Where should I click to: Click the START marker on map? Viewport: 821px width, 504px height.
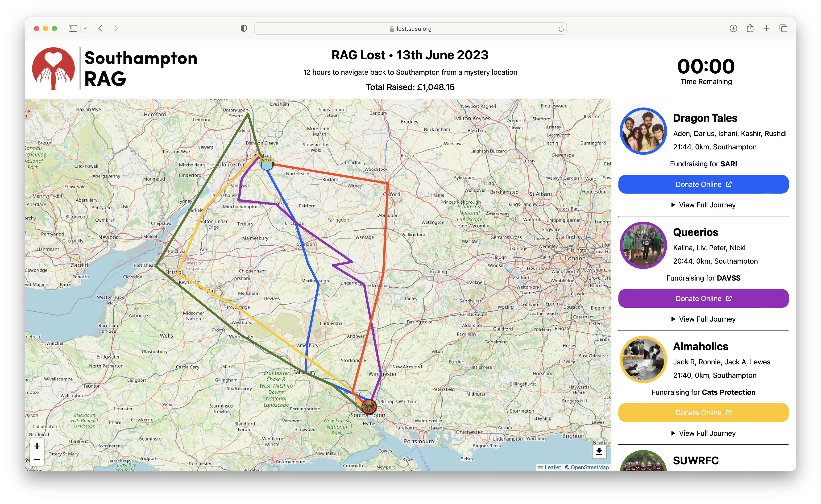click(267, 163)
